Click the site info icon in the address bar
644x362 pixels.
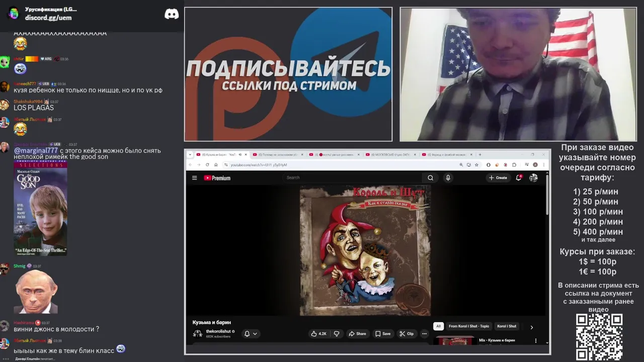[x=226, y=165]
